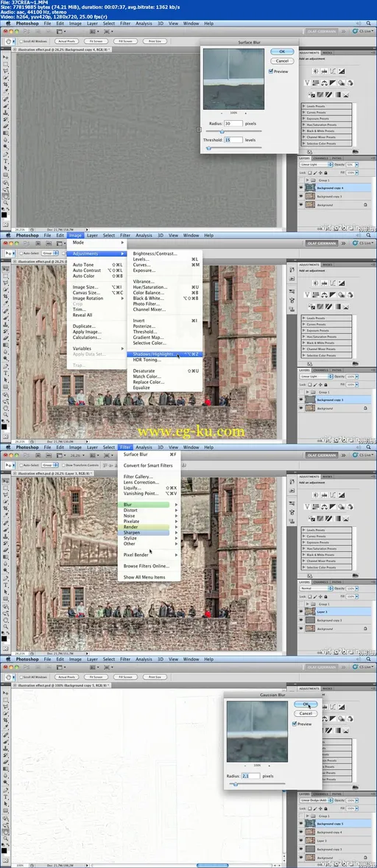Select the Healing Brush tool in the Gaussian Blur frame
377x868 pixels.
point(6,734)
